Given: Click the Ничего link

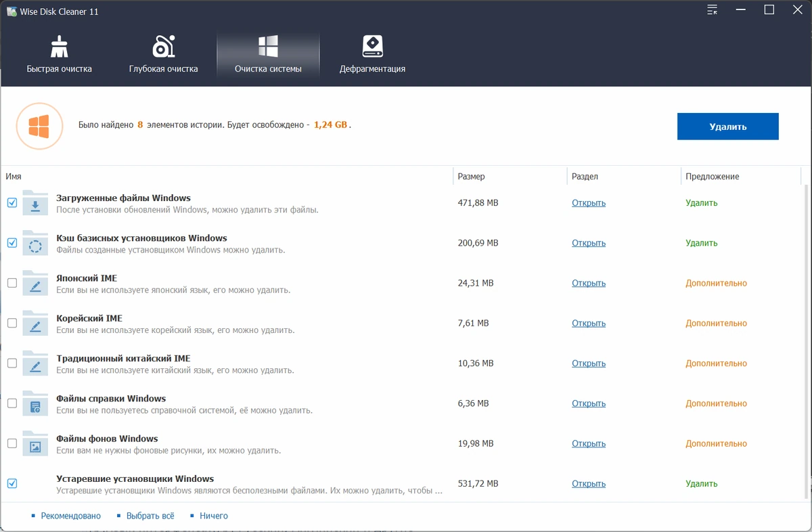Looking at the screenshot, I should click(x=214, y=516).
